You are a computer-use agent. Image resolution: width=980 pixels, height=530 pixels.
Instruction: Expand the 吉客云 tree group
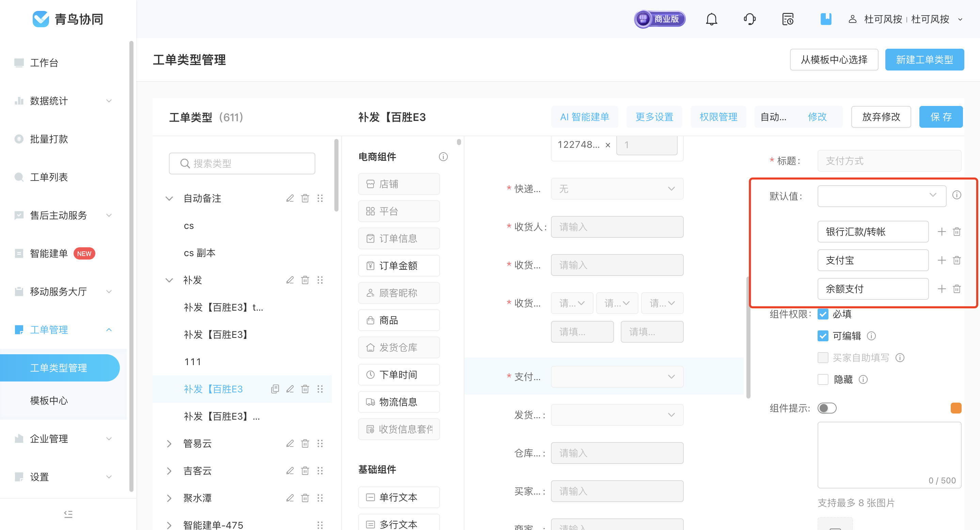pos(169,471)
